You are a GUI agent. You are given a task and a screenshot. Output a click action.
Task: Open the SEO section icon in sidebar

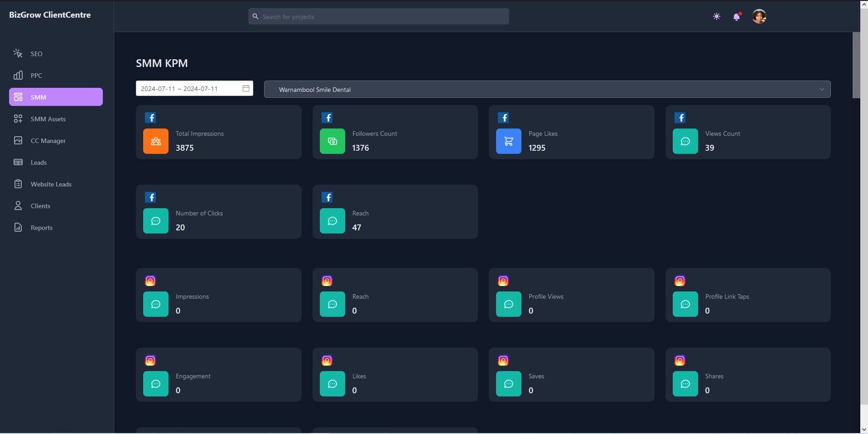click(x=18, y=53)
